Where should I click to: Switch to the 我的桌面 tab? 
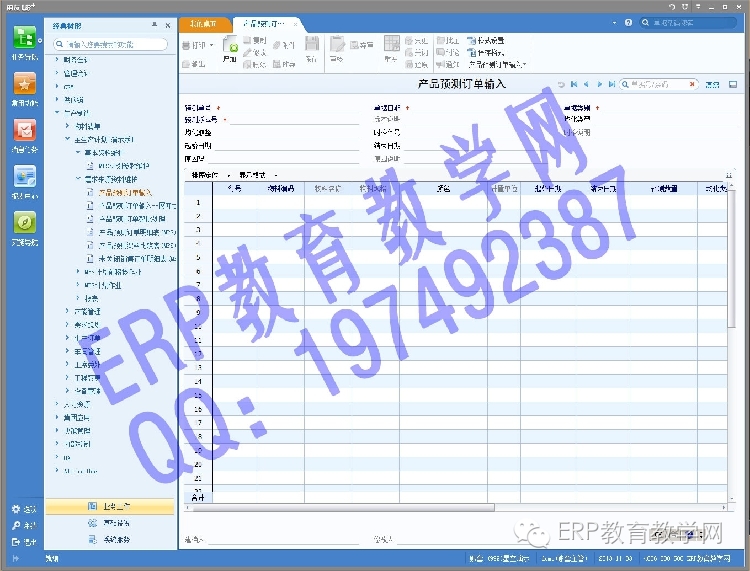[x=207, y=24]
